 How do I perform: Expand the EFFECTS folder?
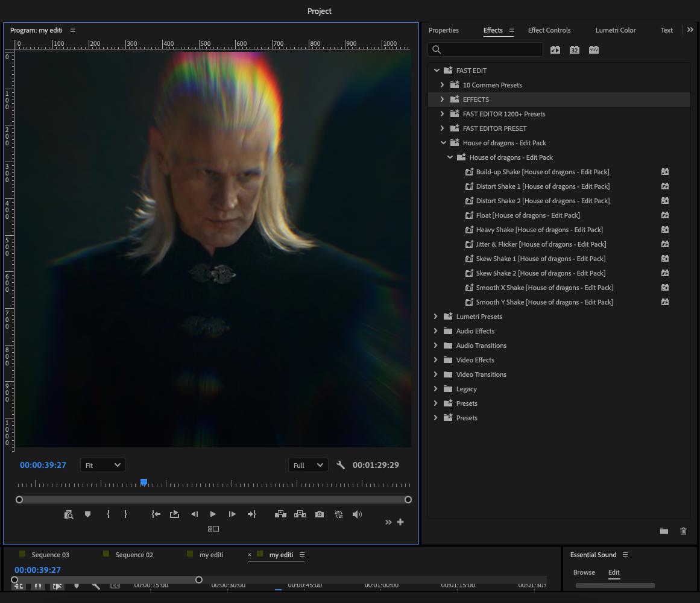pyautogui.click(x=442, y=99)
